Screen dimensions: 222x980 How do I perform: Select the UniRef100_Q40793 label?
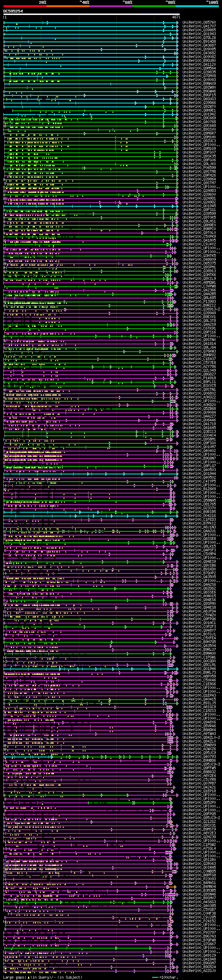tap(199, 757)
